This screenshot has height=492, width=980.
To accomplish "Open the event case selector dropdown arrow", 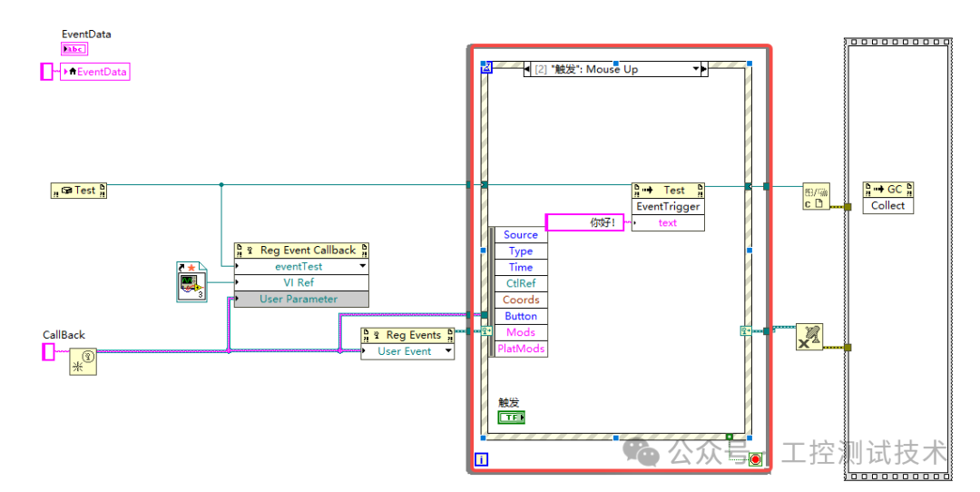I will (696, 69).
